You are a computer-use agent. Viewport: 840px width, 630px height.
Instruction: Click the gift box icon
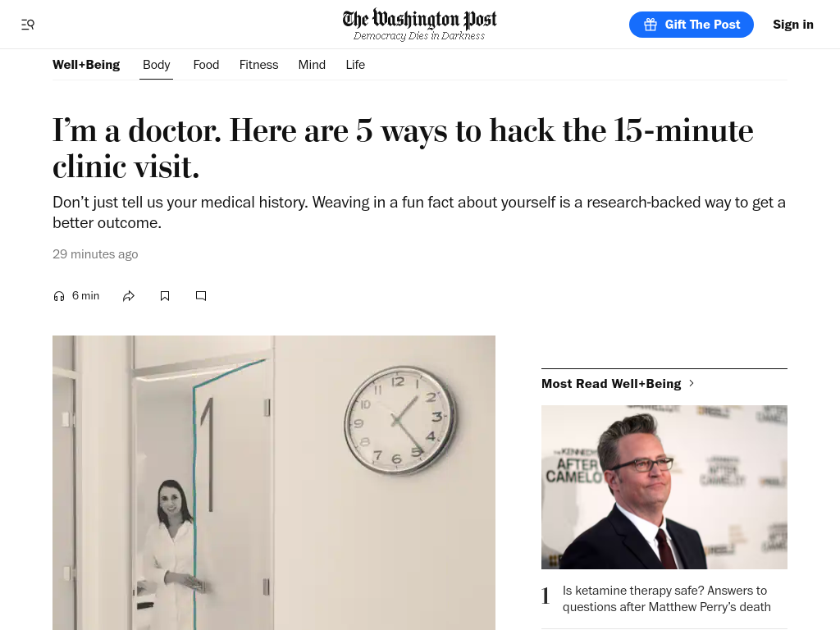pos(651,25)
